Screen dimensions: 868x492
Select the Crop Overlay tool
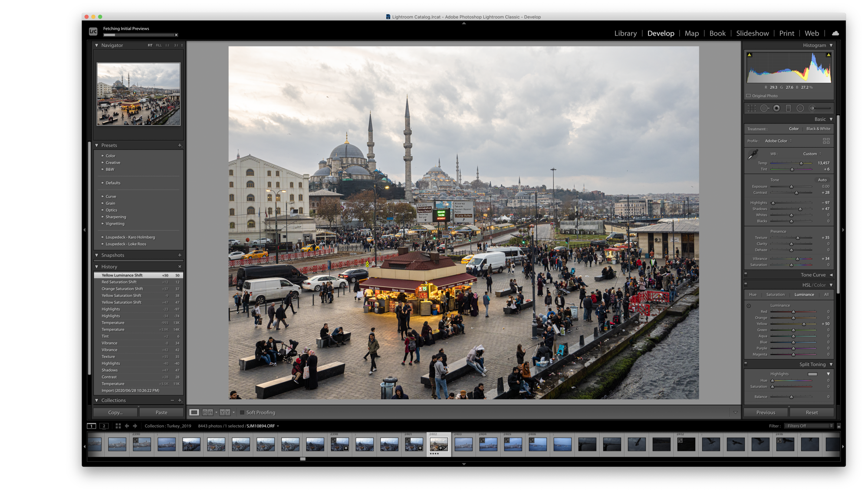pyautogui.click(x=752, y=108)
